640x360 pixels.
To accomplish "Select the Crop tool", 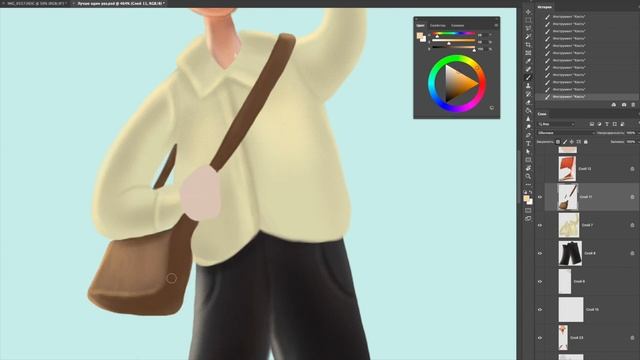I will point(528,44).
